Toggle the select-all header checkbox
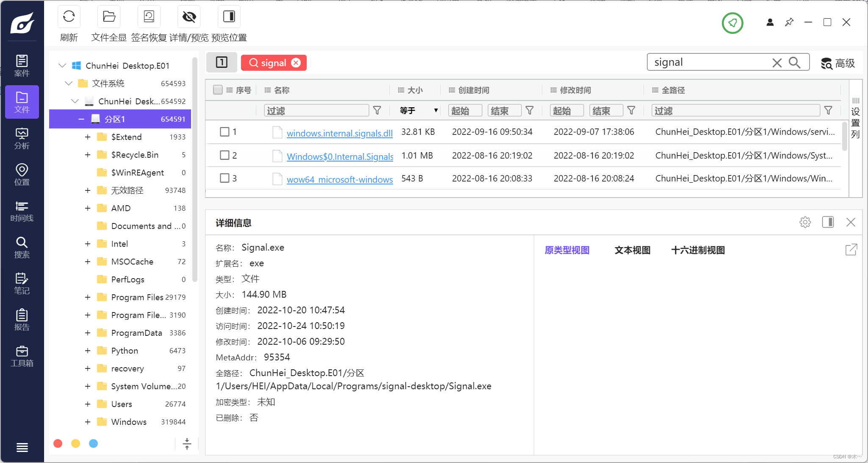868x463 pixels. (218, 90)
